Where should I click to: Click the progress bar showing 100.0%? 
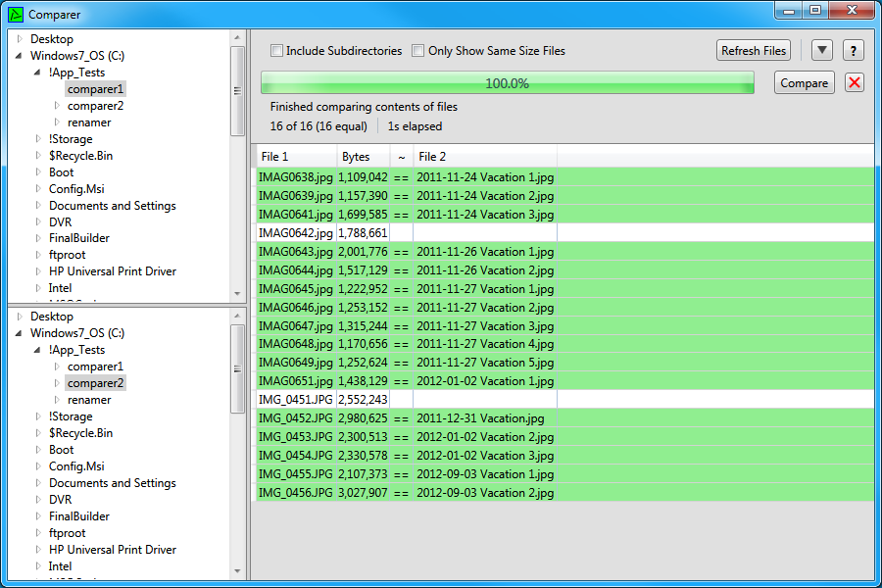pos(507,82)
